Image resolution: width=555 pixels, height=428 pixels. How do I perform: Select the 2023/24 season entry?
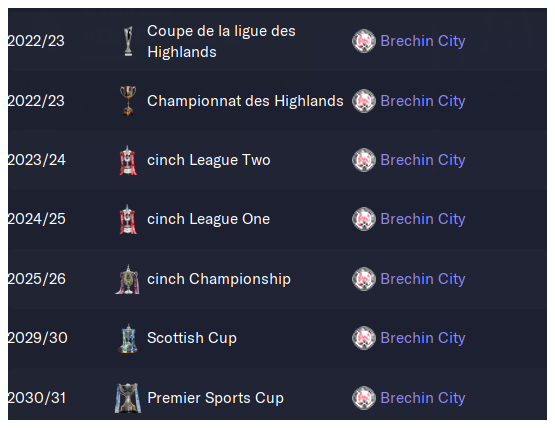37,160
